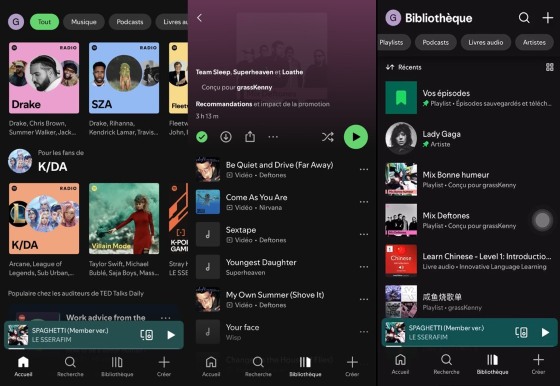
Task: Play SPAGHETTI from Accueil mini player
Action: 171,335
